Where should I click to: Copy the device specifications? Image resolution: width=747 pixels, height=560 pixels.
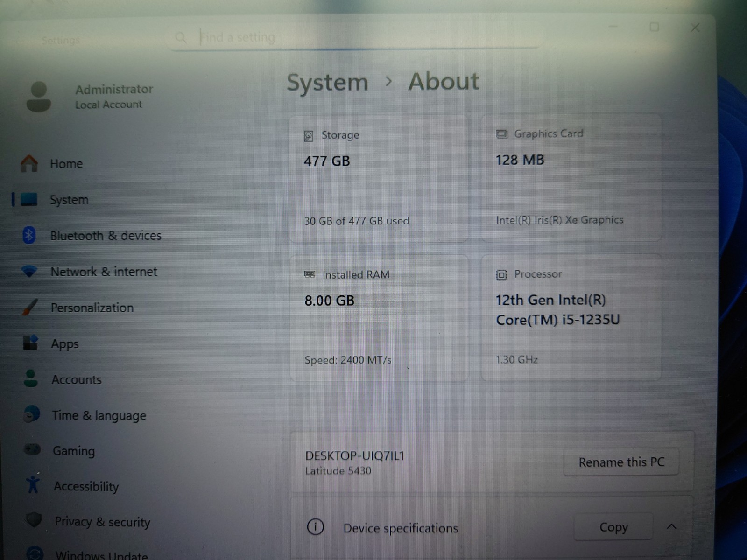point(613,527)
